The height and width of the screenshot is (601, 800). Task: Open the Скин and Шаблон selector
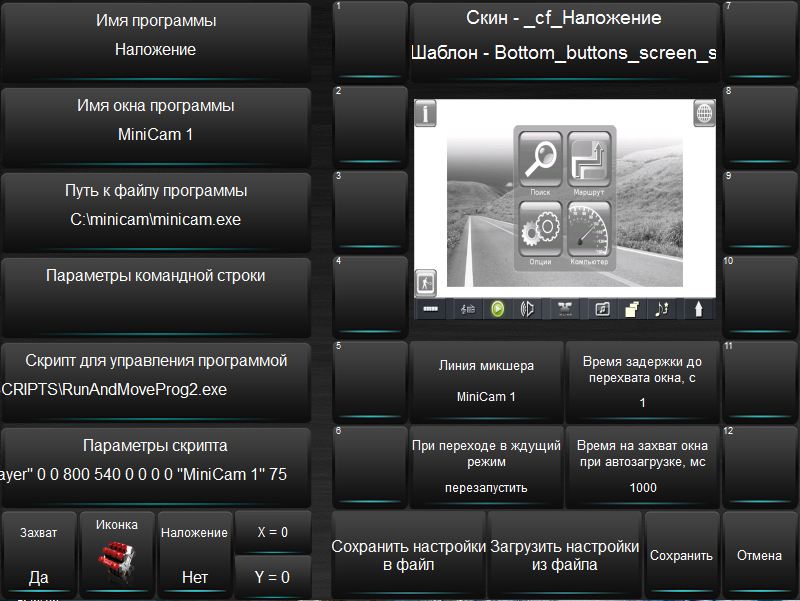564,40
